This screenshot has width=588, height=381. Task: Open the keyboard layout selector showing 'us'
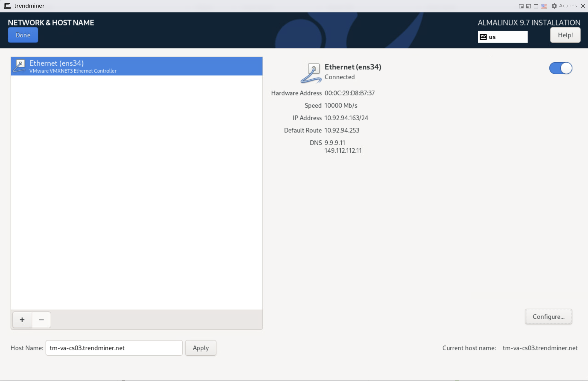pyautogui.click(x=503, y=37)
